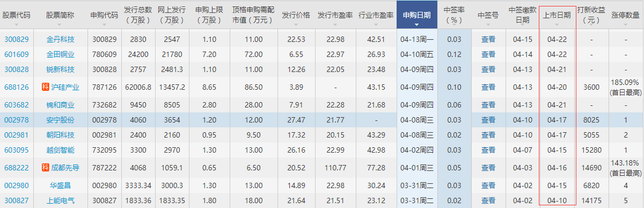Open stock code 688126 link
The width and height of the screenshot is (644, 208).
pyautogui.click(x=16, y=87)
